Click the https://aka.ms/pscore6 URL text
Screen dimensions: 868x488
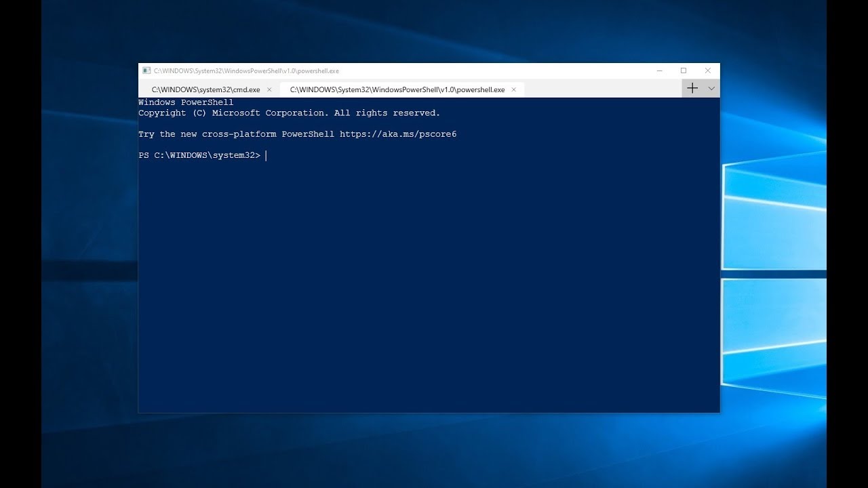coord(398,134)
